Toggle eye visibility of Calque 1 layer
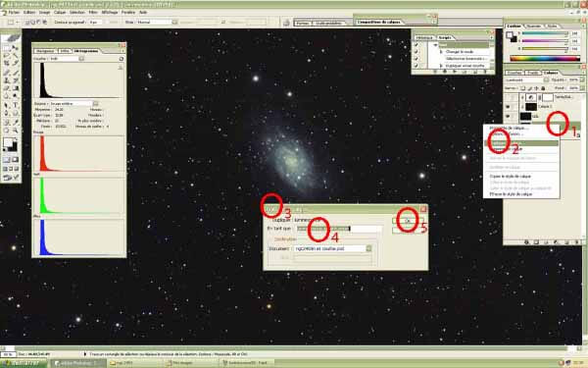Screen dimensions: 588x368 pyautogui.click(x=508, y=107)
